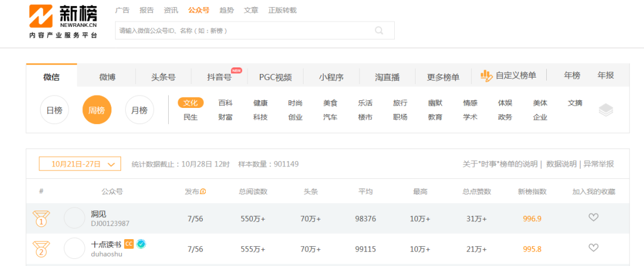Click the search magnifier icon
The width and height of the screenshot is (644, 266).
tap(379, 30)
